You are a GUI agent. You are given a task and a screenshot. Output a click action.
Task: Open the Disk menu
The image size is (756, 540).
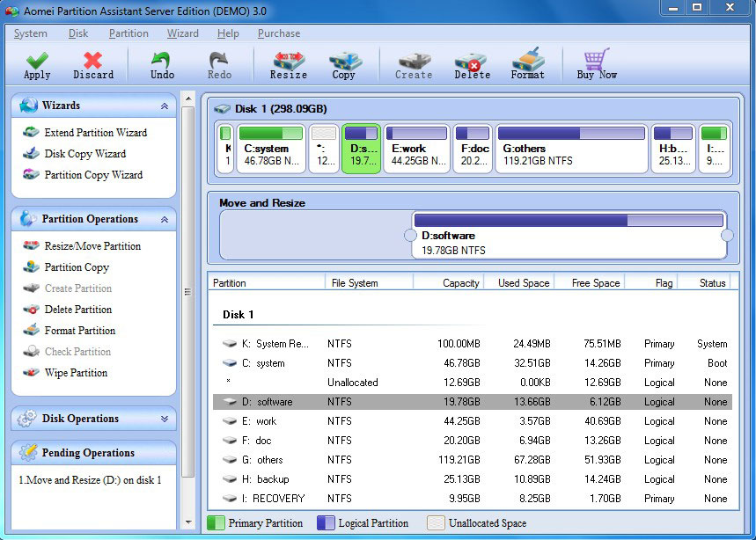coord(77,33)
